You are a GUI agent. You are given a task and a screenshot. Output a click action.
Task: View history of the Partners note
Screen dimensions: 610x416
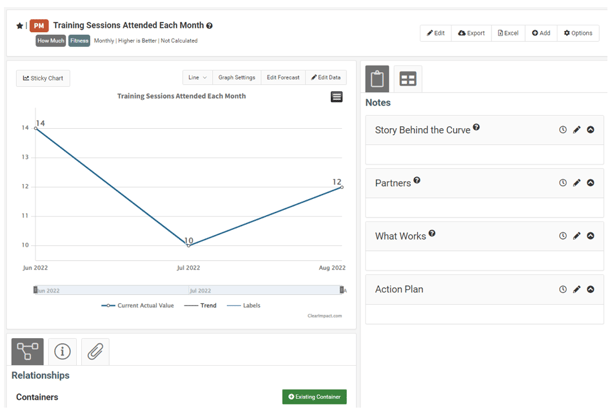(563, 183)
